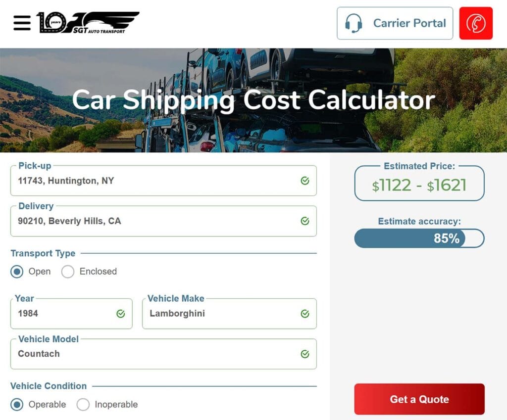Click the checkmark in the Year field
Image resolution: width=507 pixels, height=420 pixels.
[121, 314]
